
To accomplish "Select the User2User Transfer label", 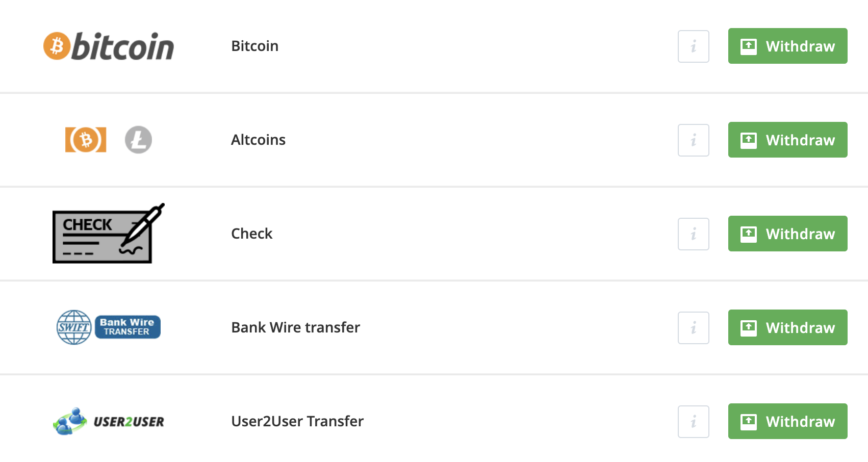I will pos(297,421).
